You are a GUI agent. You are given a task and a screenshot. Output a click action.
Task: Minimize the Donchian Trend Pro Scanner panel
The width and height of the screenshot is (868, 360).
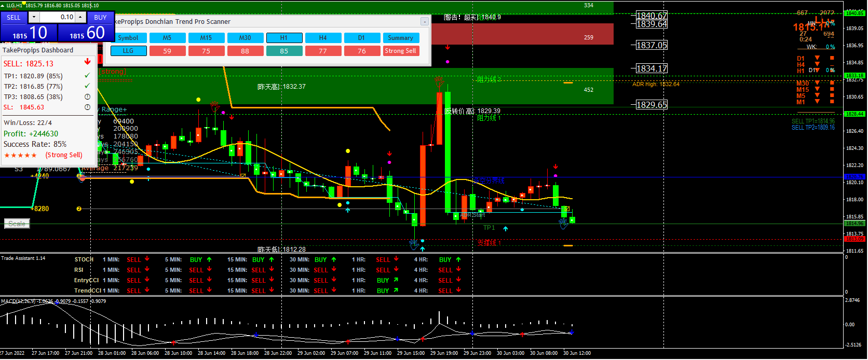click(424, 22)
